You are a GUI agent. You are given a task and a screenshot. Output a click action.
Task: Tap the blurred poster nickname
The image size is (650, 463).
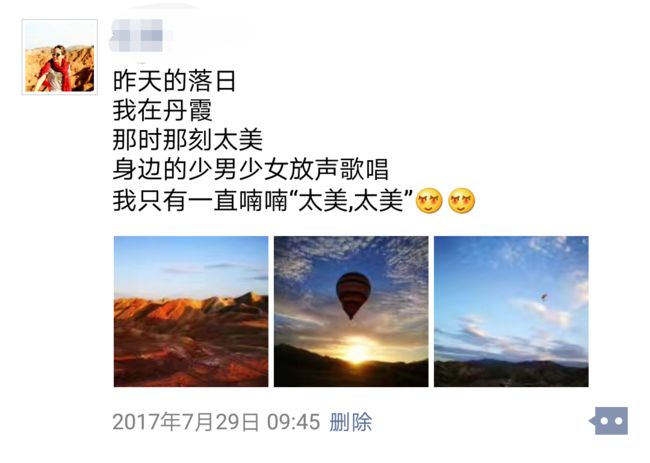[141, 36]
